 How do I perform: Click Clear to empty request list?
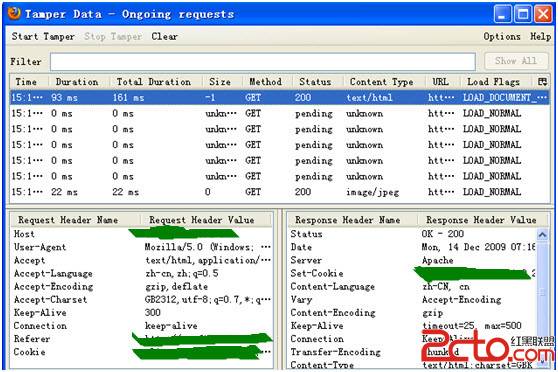coord(164,36)
